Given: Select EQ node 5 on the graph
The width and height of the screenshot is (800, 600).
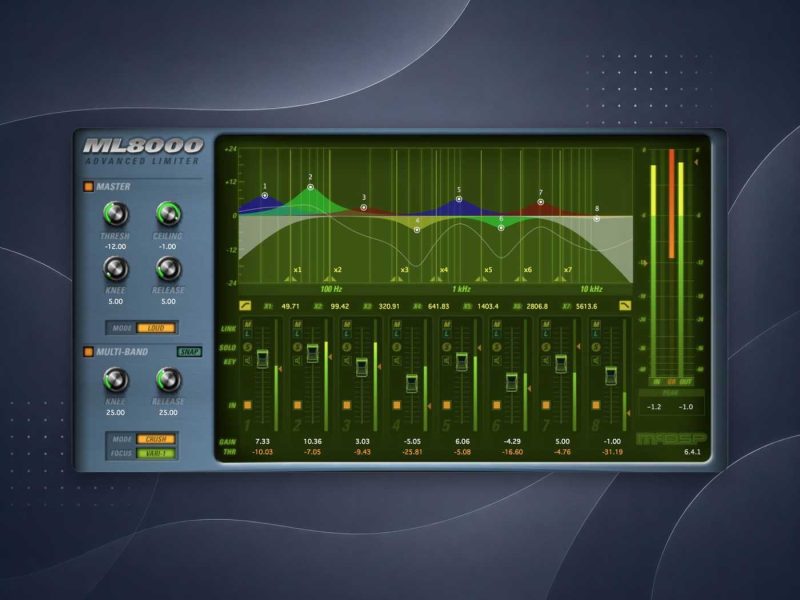Looking at the screenshot, I should click(x=459, y=199).
